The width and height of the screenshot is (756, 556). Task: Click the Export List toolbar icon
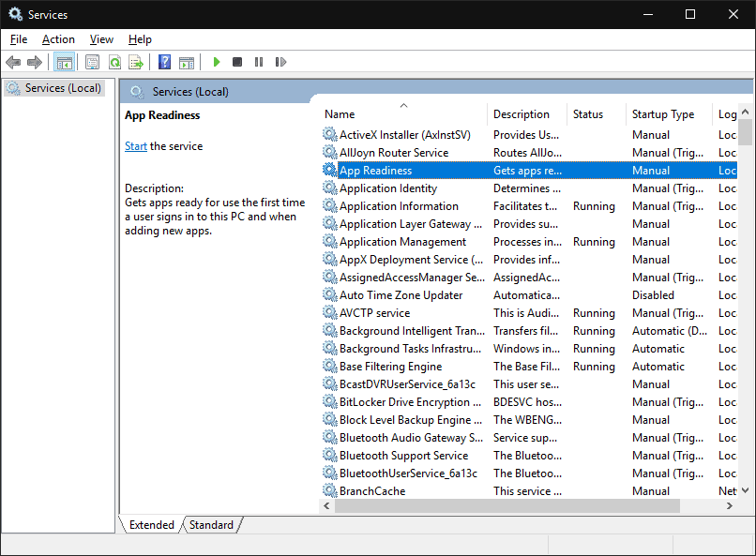tap(136, 62)
